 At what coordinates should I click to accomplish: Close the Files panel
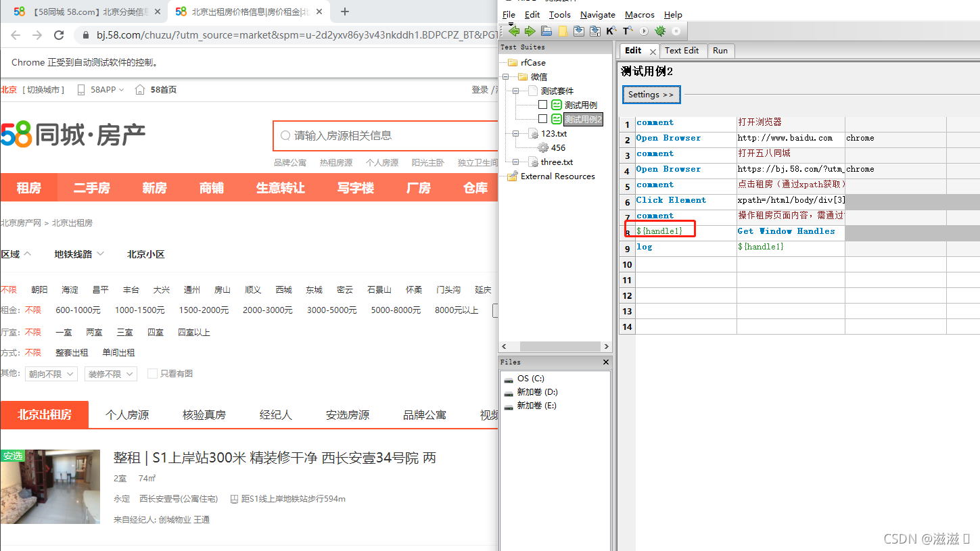click(606, 362)
